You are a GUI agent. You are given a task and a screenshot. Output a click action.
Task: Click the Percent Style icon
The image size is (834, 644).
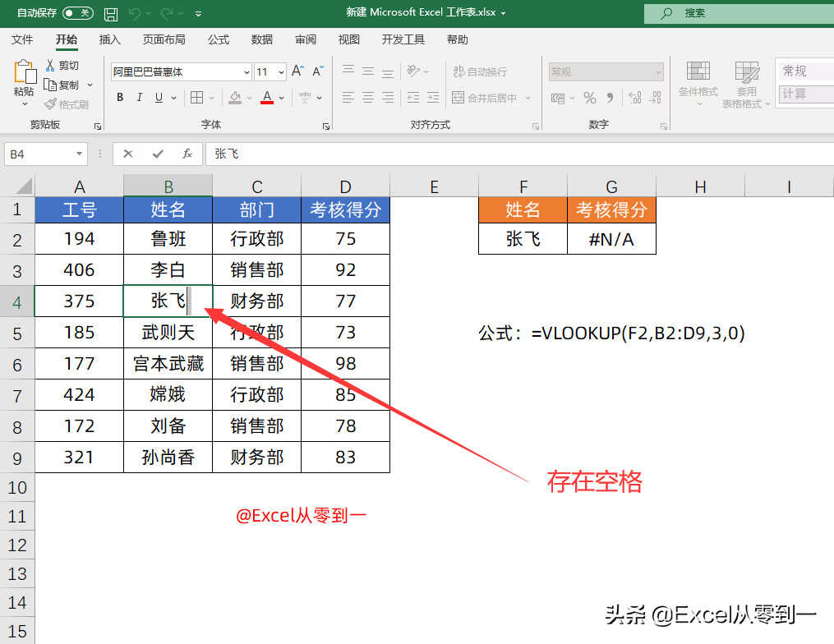coord(589,98)
